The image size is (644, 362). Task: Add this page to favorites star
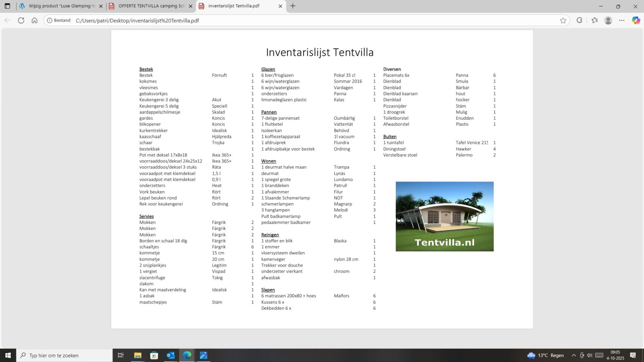(563, 20)
